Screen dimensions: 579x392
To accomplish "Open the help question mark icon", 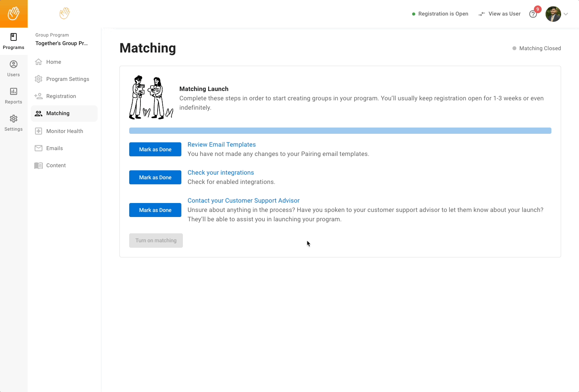I will click(533, 14).
